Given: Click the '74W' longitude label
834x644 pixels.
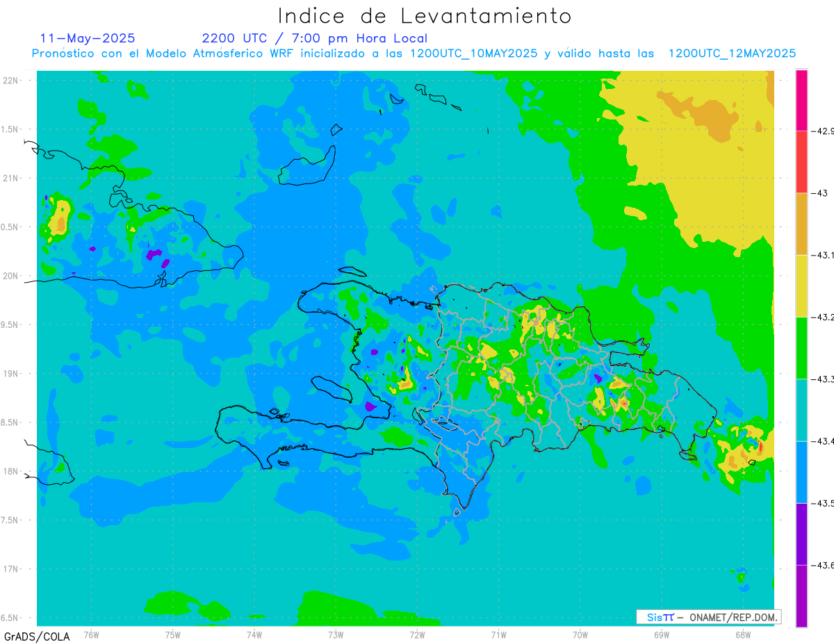Looking at the screenshot, I should (x=254, y=634).
